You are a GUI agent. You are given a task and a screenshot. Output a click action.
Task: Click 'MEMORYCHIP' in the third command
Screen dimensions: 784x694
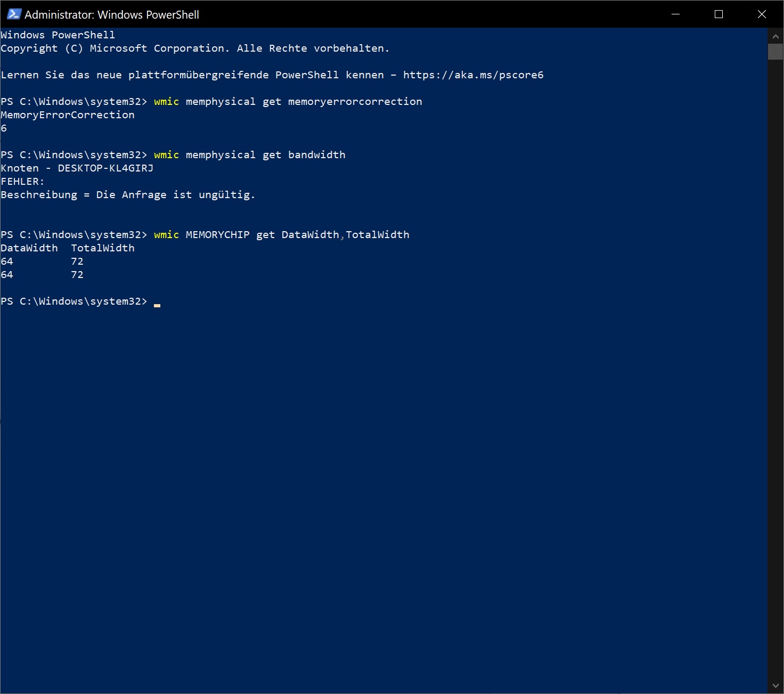point(217,235)
